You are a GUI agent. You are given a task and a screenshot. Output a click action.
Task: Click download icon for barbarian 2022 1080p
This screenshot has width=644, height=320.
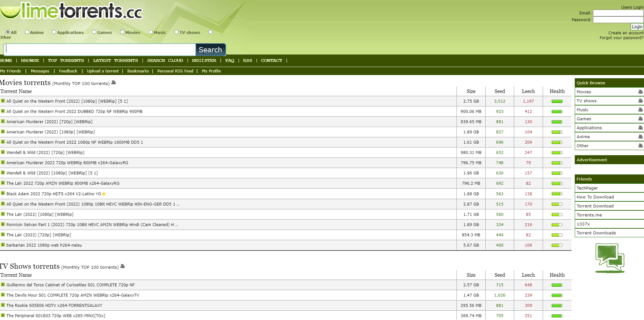click(3, 245)
